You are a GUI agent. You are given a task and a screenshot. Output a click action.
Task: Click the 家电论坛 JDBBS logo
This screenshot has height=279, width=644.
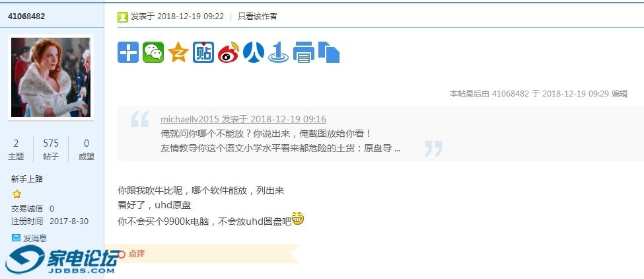61,260
